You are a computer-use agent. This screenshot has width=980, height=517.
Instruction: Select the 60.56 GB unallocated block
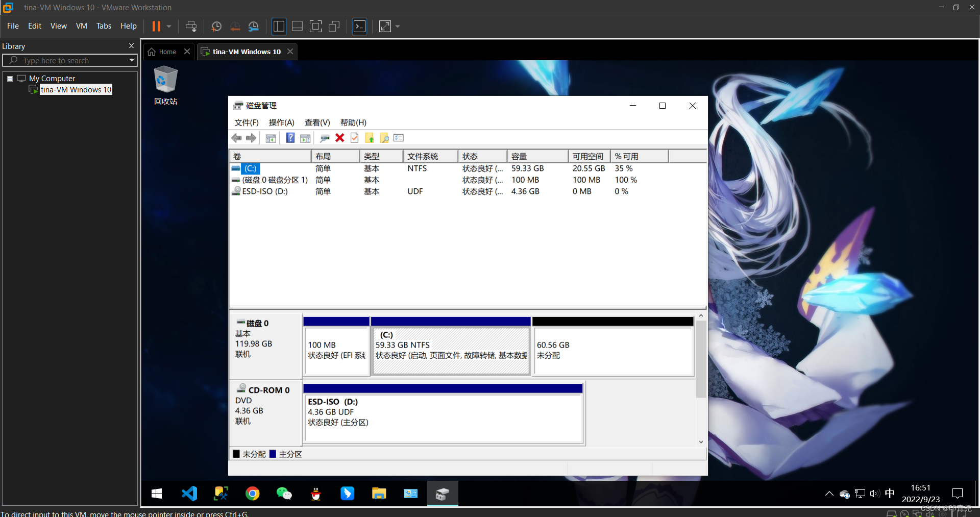click(x=613, y=347)
